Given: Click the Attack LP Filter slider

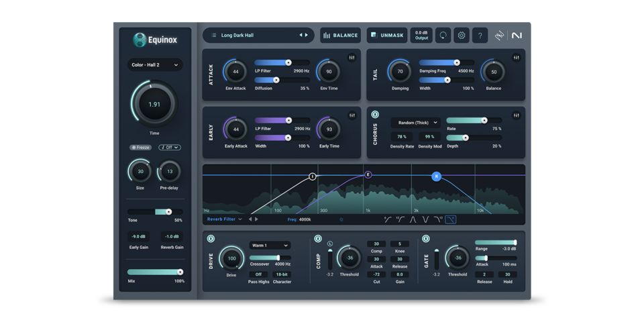Looking at the screenshot, I should coord(282,62).
